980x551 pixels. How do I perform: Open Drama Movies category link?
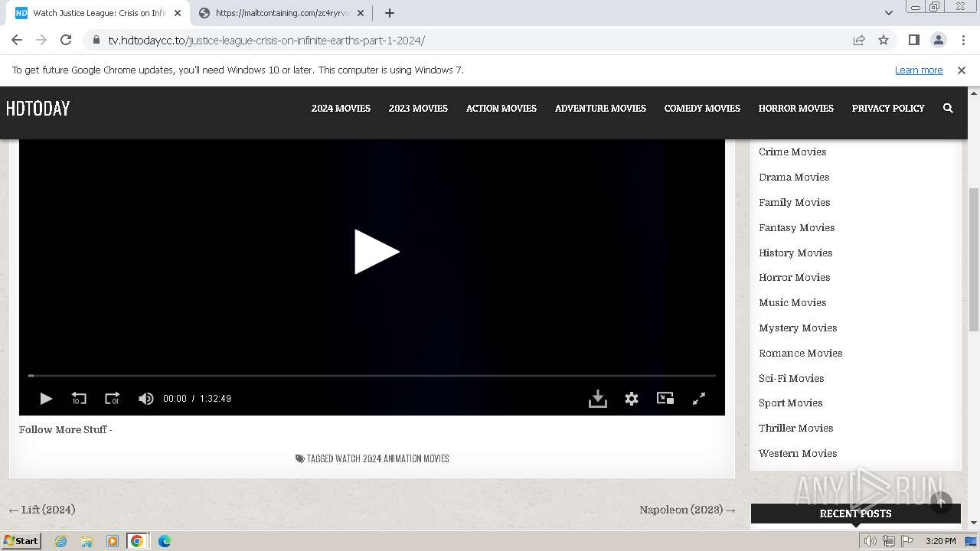(x=794, y=177)
